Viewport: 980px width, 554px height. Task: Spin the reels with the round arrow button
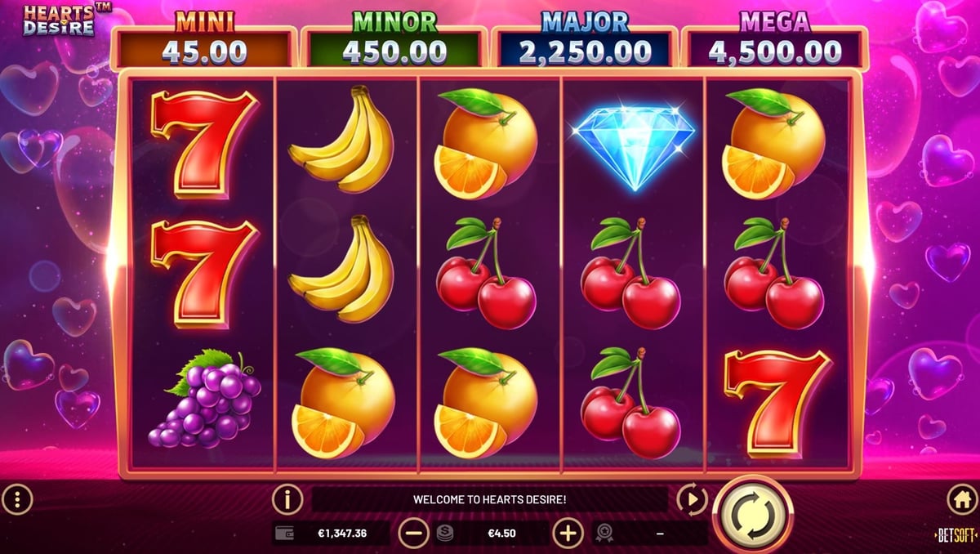pos(751,513)
